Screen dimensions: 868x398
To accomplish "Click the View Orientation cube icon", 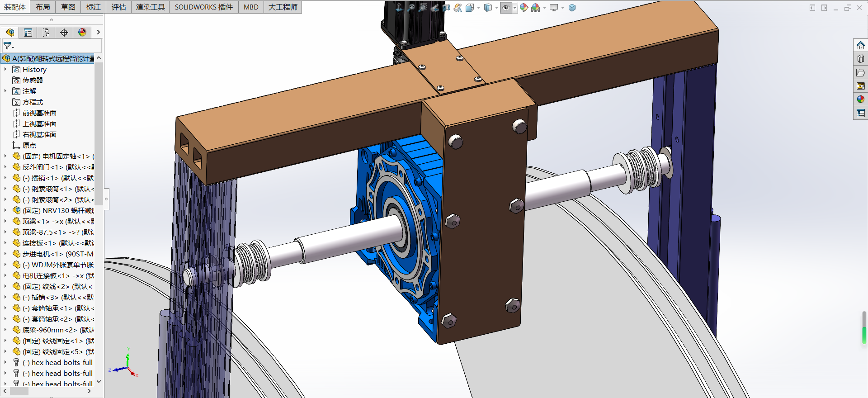I will pos(470,7).
